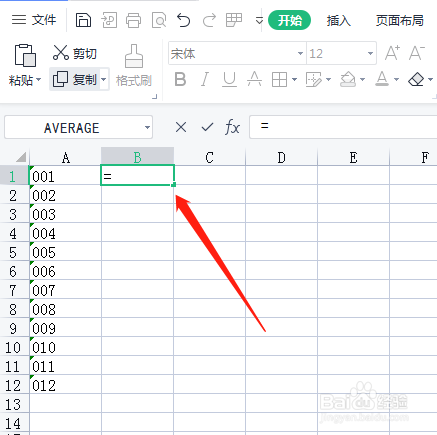Click inside the formula bar

point(343,127)
